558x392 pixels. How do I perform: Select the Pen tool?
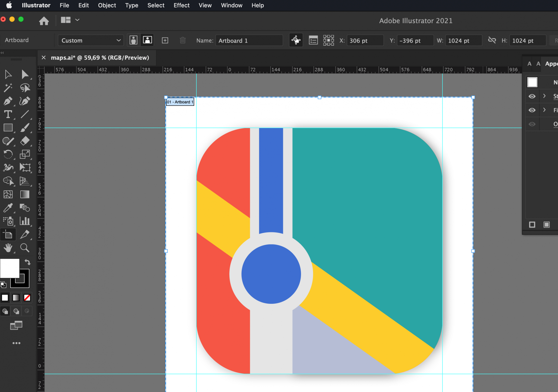pyautogui.click(x=8, y=101)
